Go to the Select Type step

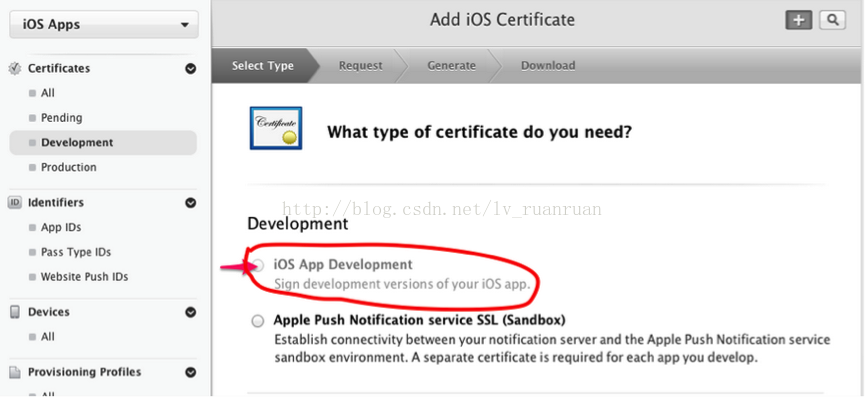coord(263,66)
